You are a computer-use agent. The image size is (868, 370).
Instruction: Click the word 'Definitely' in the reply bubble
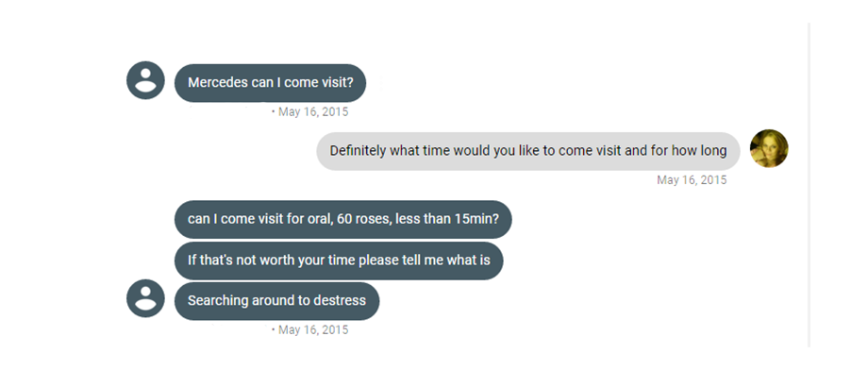358,151
